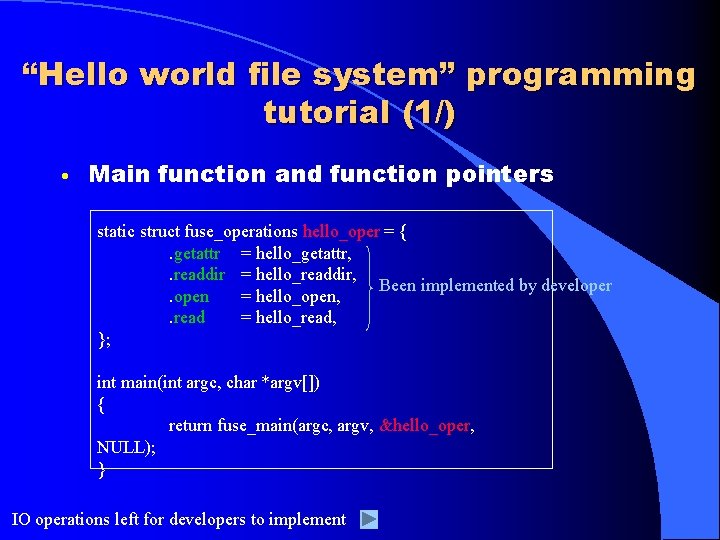720x540 pixels.
Task: Click "Been implemented by developer" annotation
Action: click(495, 286)
